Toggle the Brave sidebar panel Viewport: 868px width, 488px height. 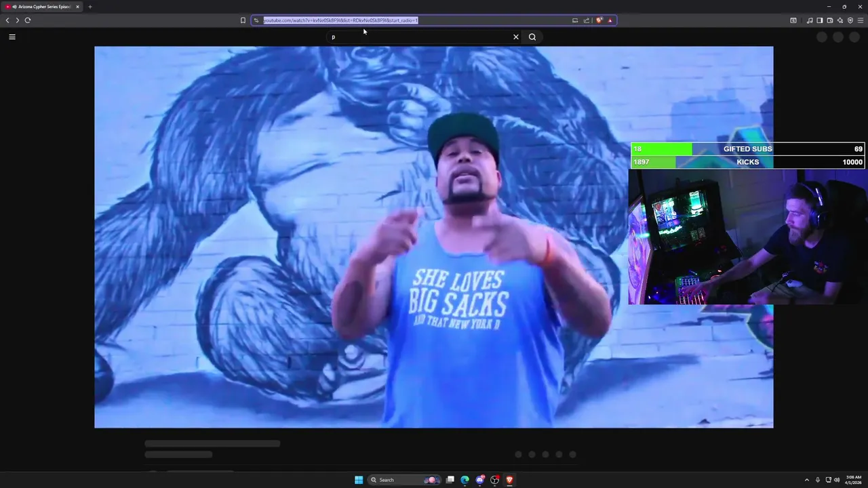(820, 20)
